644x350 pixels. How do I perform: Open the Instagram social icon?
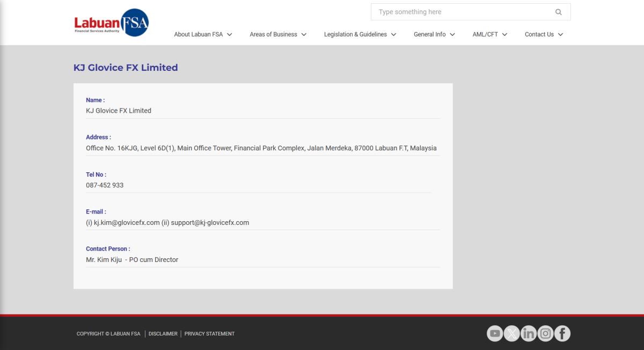(545, 334)
